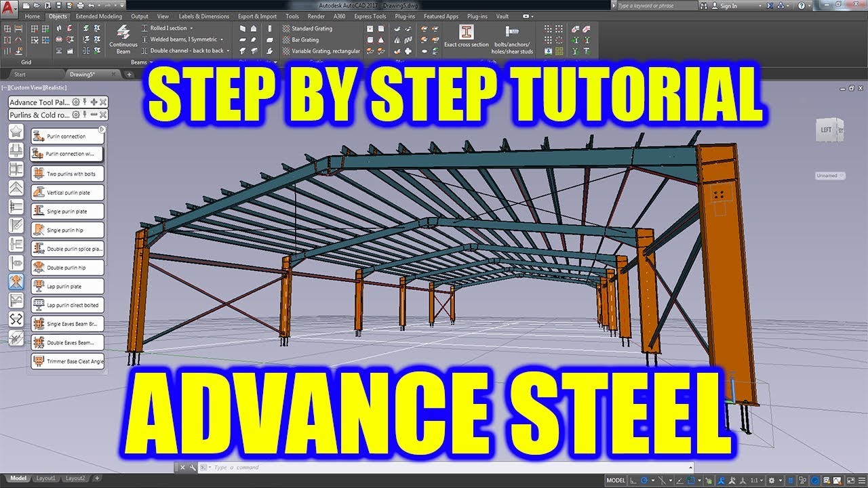Open the Output ribbon tab
This screenshot has height=488, width=868.
coord(140,16)
